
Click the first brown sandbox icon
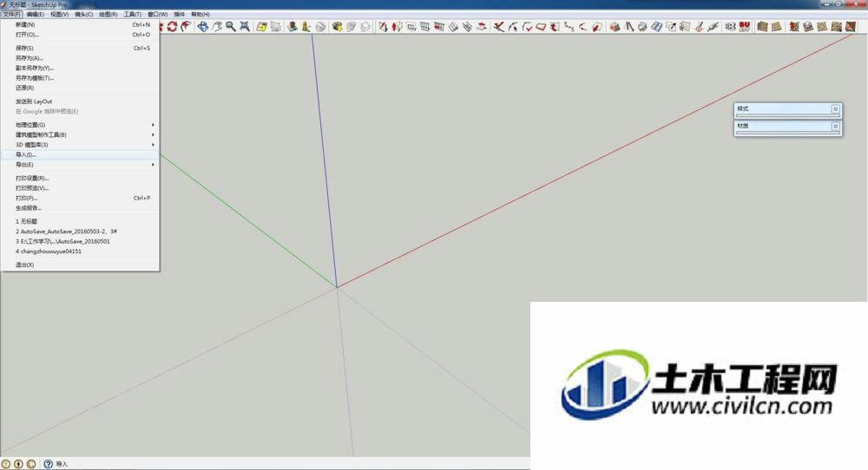(x=762, y=27)
